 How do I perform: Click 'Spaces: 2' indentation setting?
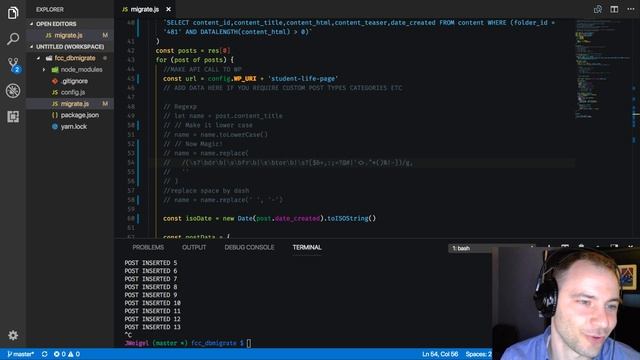pyautogui.click(x=478, y=354)
